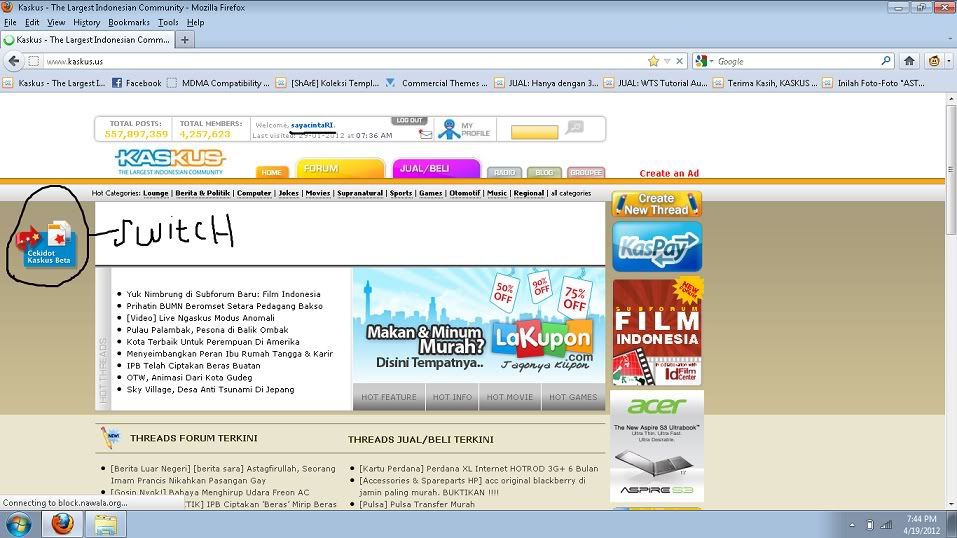Open the all categories link
This screenshot has width=957, height=538.
click(571, 193)
